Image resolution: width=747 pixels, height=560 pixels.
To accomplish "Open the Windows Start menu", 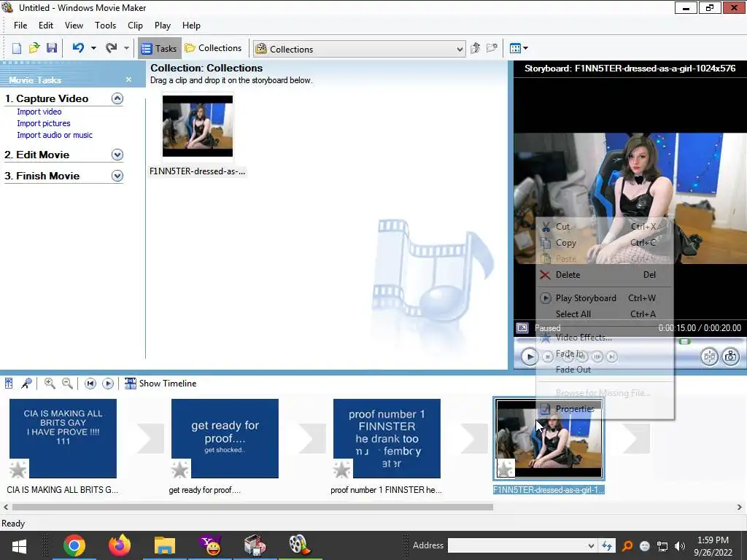I will coord(19,545).
